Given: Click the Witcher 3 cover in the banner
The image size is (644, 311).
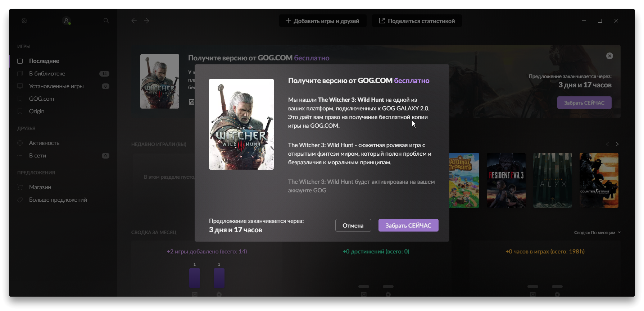Looking at the screenshot, I should pos(160,81).
